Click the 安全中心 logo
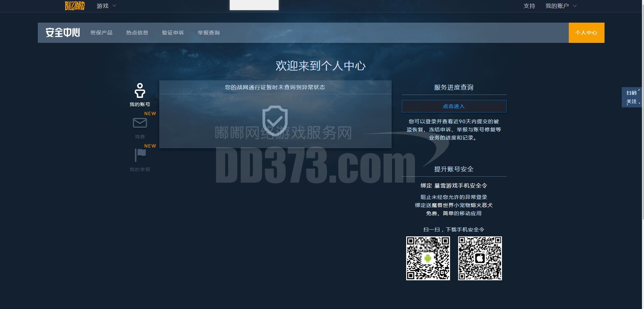This screenshot has width=644, height=309. [x=63, y=33]
